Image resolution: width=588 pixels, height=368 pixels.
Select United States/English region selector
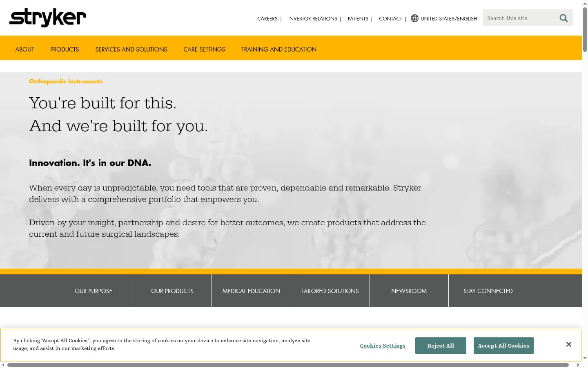[x=449, y=19]
